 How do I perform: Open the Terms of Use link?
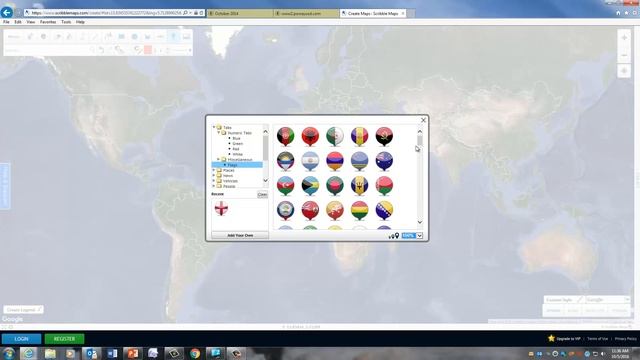[598, 339]
